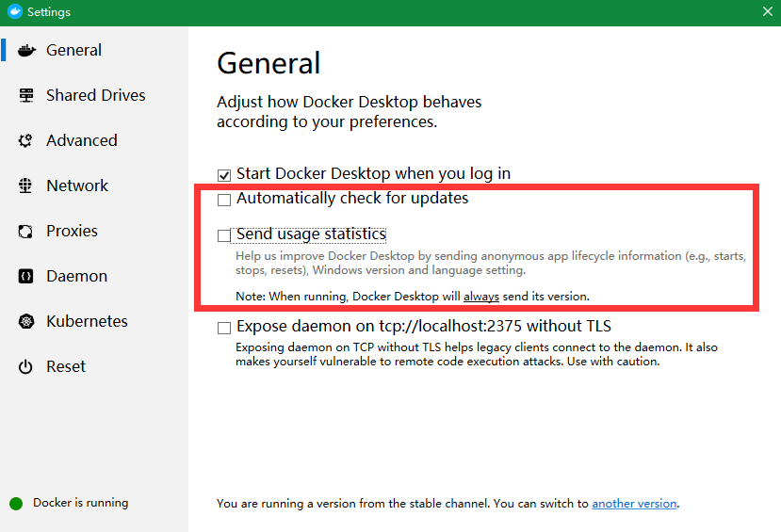Click the green Docker is running indicator

(16, 504)
